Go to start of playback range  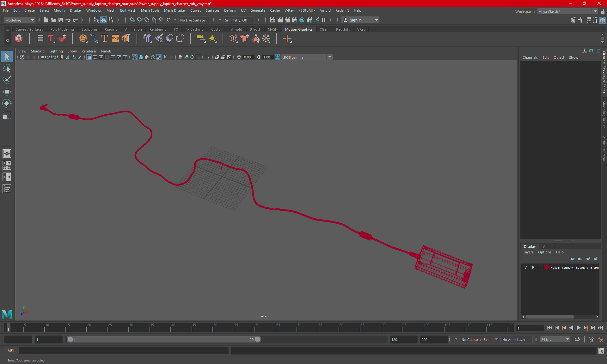coord(549,328)
